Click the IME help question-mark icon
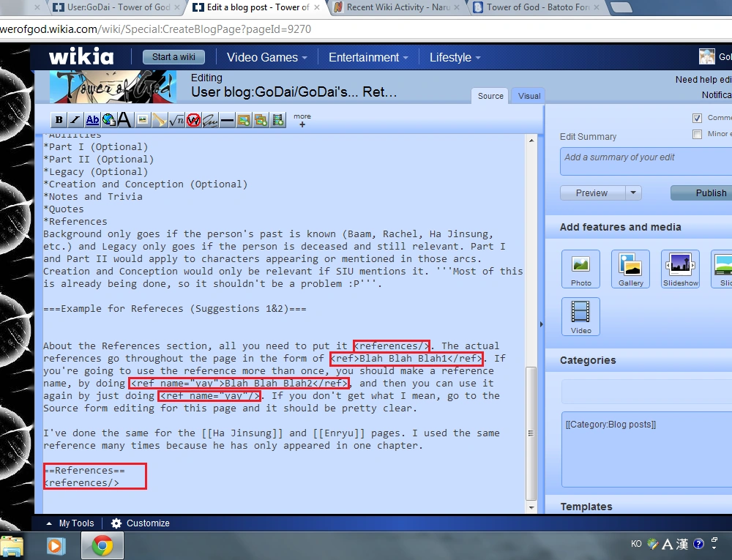 (x=698, y=544)
